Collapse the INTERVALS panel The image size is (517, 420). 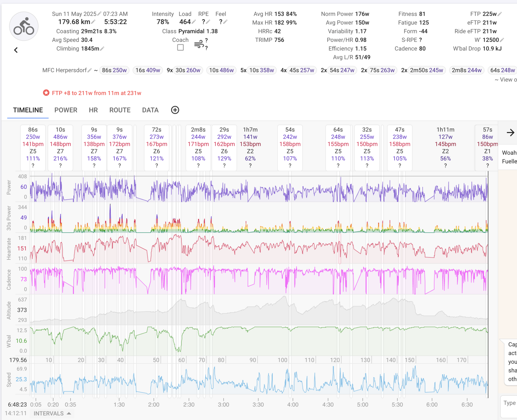pyautogui.click(x=52, y=414)
